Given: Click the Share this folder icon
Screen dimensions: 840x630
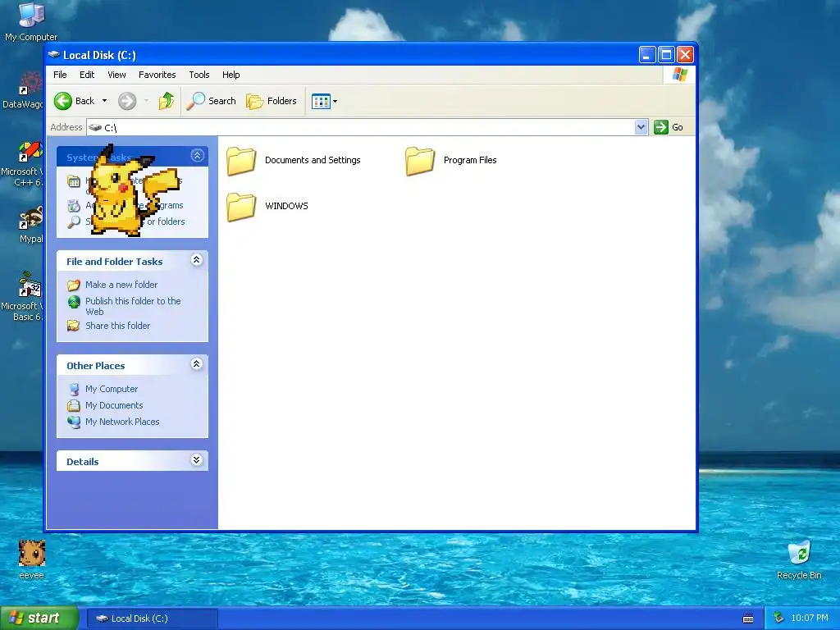Looking at the screenshot, I should [73, 325].
